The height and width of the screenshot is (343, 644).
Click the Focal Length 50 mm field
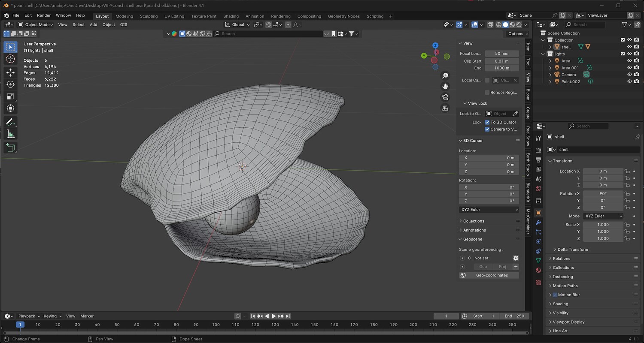pos(501,54)
